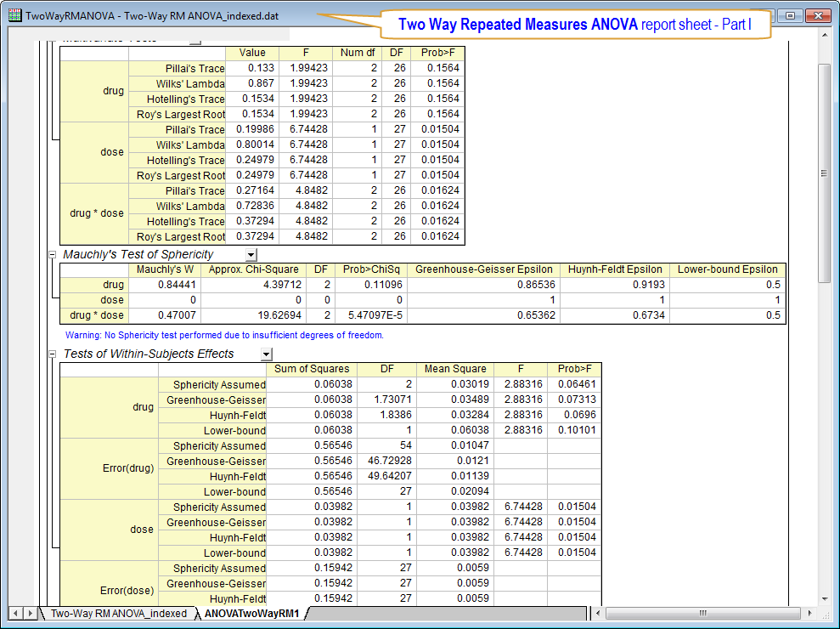Click the probability value 5.47097E-5

[x=375, y=315]
